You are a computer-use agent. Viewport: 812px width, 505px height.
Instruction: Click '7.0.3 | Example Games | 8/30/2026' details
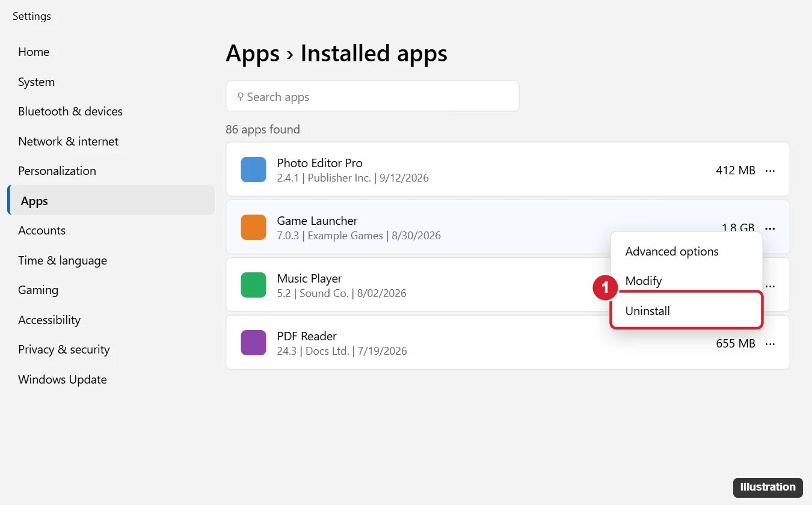[x=358, y=236]
